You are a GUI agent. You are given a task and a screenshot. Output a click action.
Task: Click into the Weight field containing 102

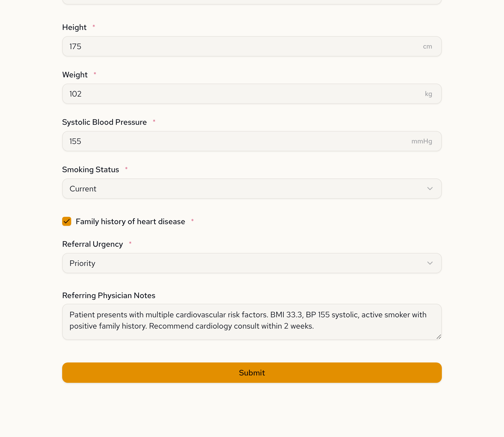pos(240,94)
